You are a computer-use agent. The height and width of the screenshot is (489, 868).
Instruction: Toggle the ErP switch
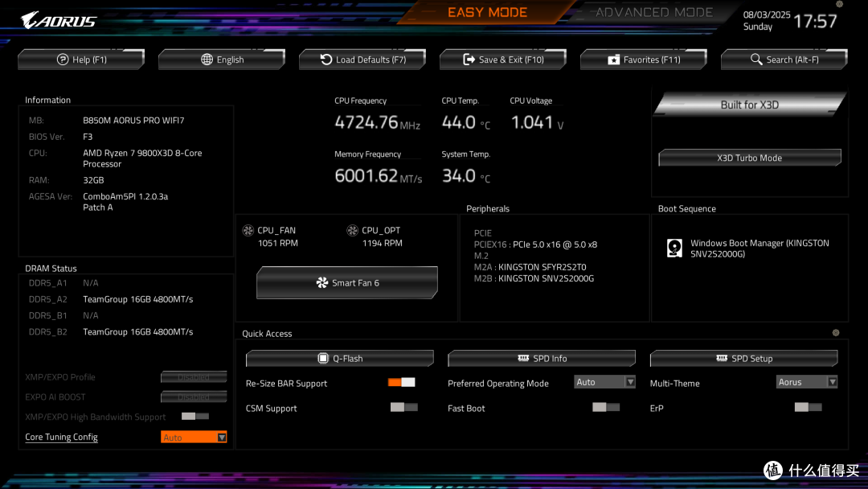[x=809, y=407]
